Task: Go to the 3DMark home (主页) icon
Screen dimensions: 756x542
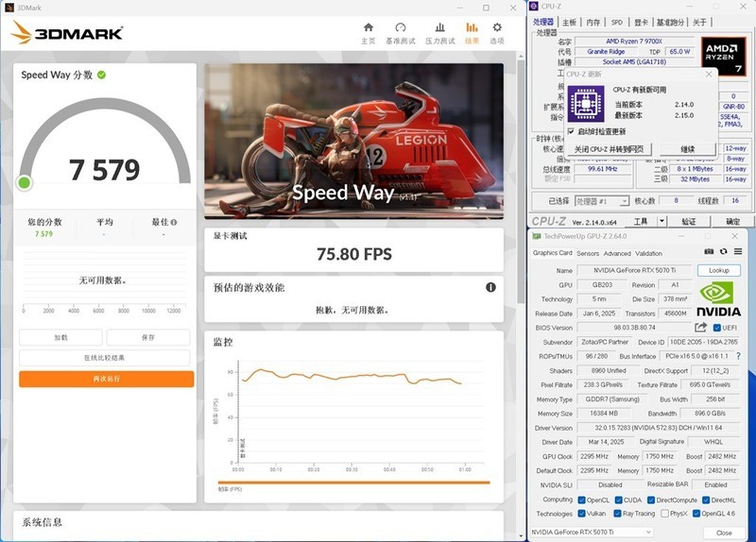Action: click(x=369, y=27)
